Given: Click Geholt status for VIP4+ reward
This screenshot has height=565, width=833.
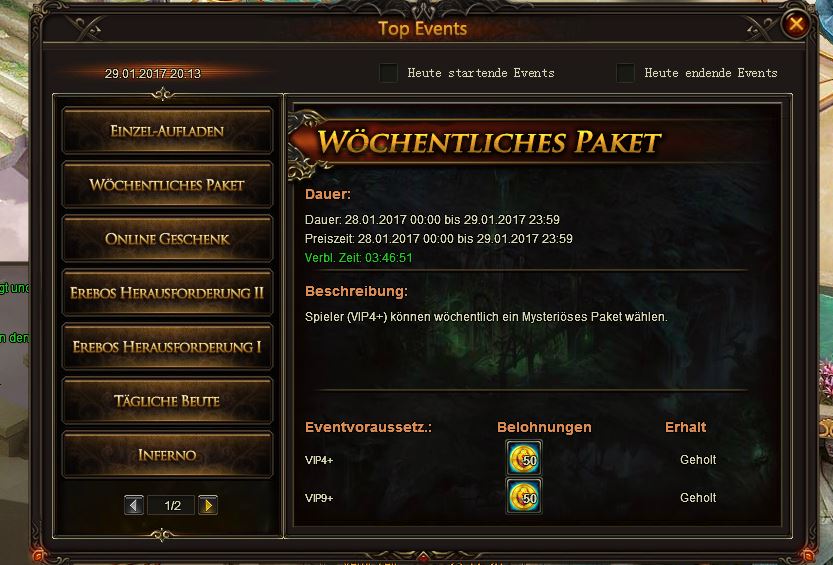Looking at the screenshot, I should click(x=698, y=459).
